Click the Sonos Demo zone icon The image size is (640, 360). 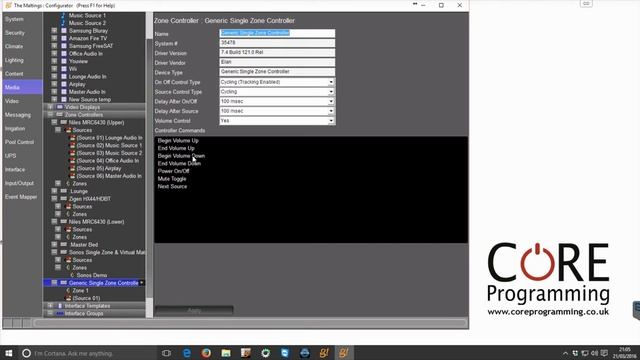pos(72,275)
